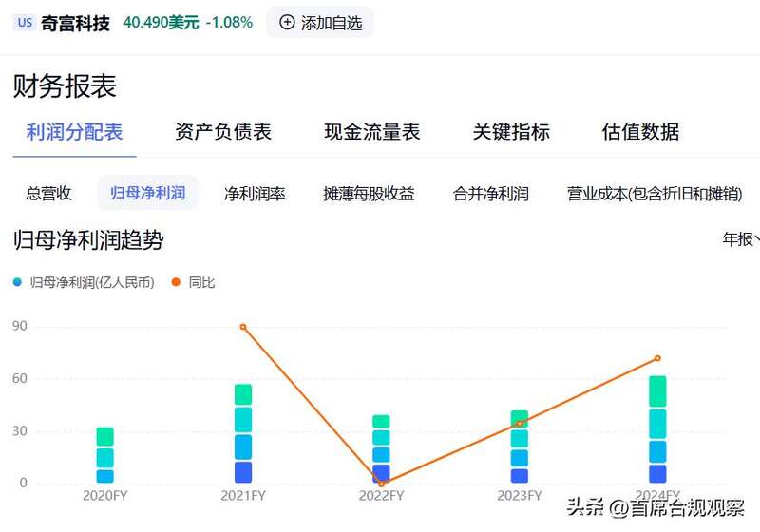Image resolution: width=760 pixels, height=532 pixels.
Task: Open the 估值数据 tab
Action: (640, 132)
